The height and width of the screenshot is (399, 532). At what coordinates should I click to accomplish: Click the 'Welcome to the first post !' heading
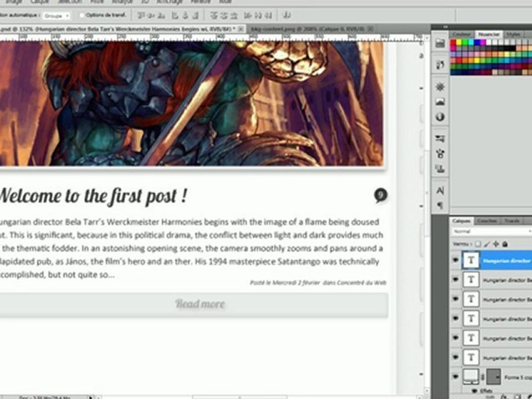click(x=93, y=196)
